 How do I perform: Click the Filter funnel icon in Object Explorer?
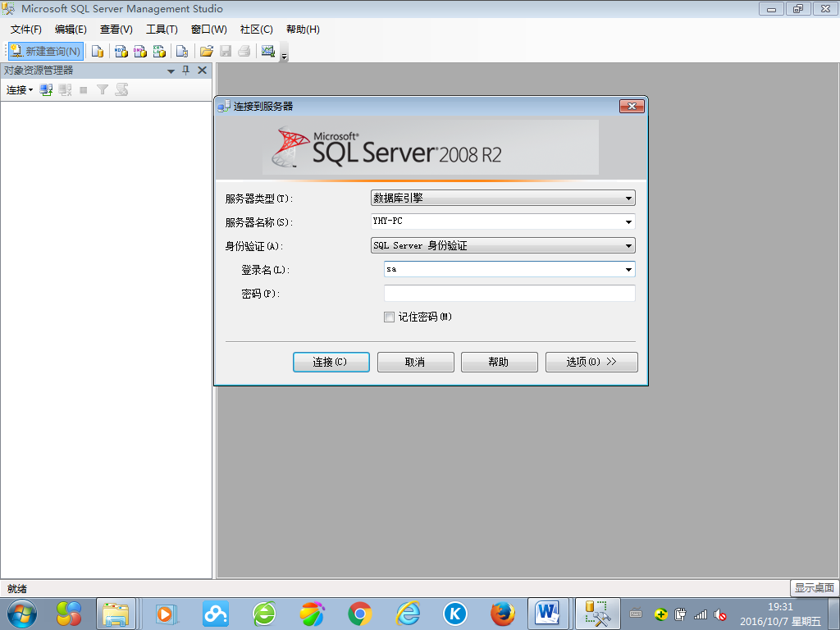point(103,90)
